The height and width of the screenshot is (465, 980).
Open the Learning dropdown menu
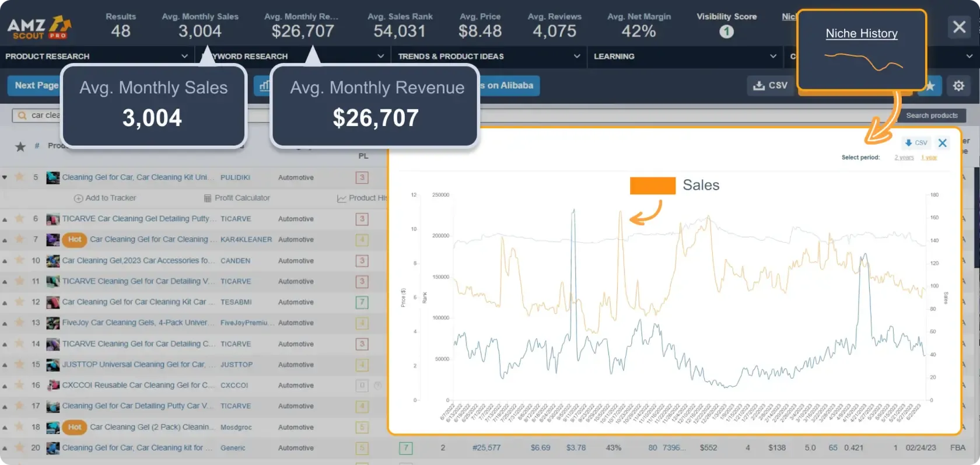click(685, 56)
